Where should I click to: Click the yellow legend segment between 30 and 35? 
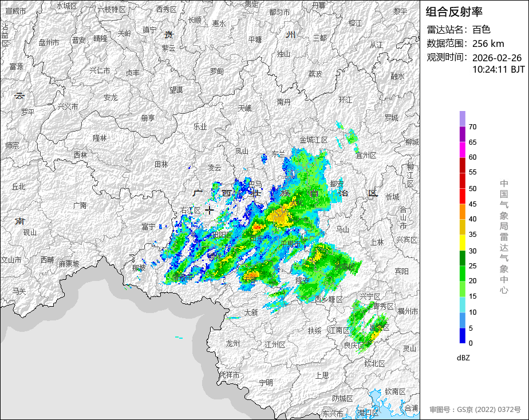(462, 243)
